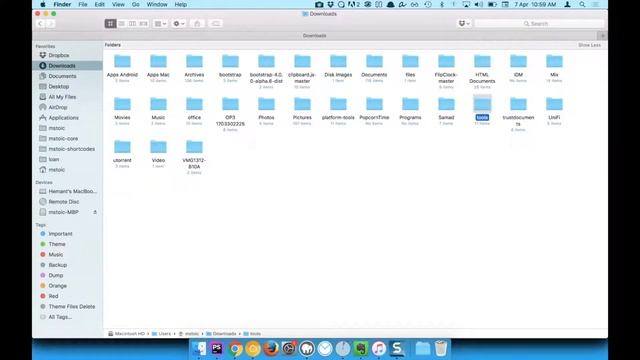Select the clipboard.js-master folder

[x=302, y=71]
